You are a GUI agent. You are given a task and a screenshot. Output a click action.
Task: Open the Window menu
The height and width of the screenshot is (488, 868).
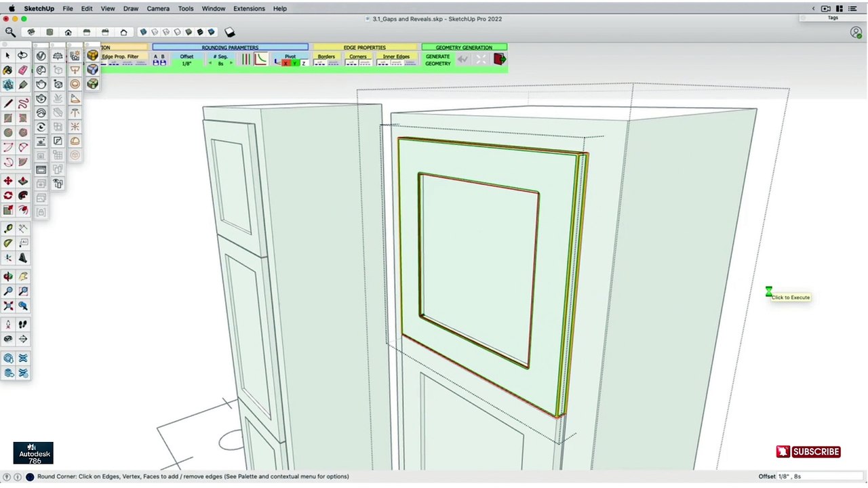213,8
